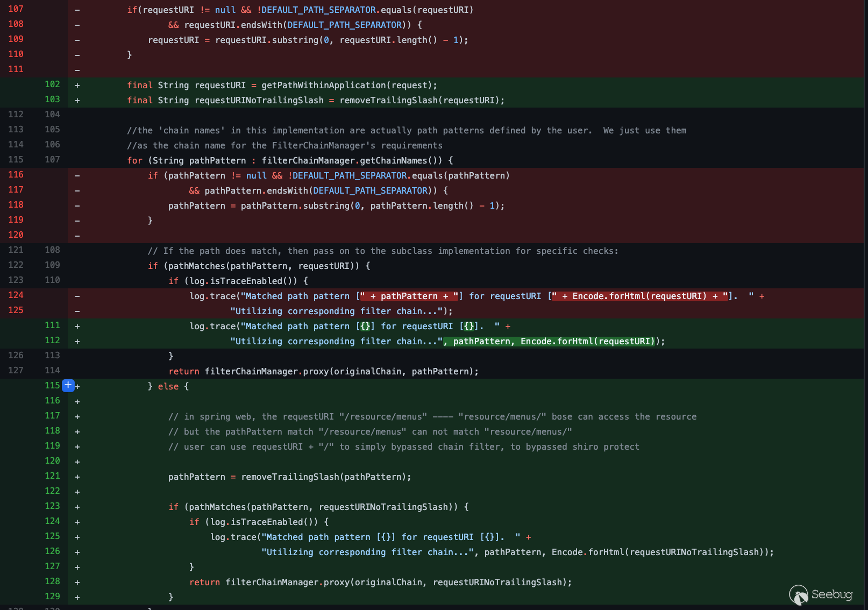This screenshot has width=868, height=610.
Task: Click the blue add-comment plus icon on line 115
Action: 68,385
